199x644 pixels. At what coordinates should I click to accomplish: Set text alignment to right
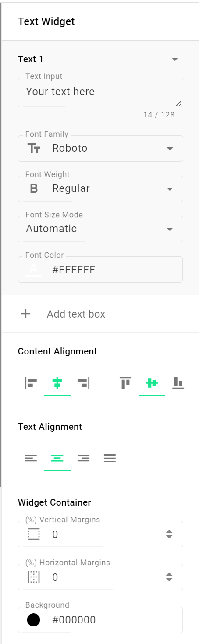click(84, 458)
